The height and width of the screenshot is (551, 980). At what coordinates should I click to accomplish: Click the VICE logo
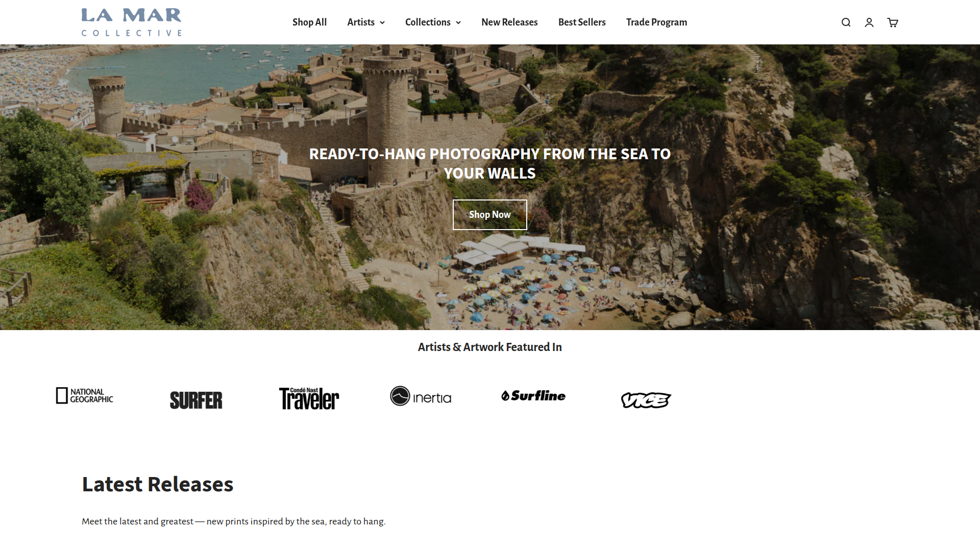pyautogui.click(x=646, y=400)
